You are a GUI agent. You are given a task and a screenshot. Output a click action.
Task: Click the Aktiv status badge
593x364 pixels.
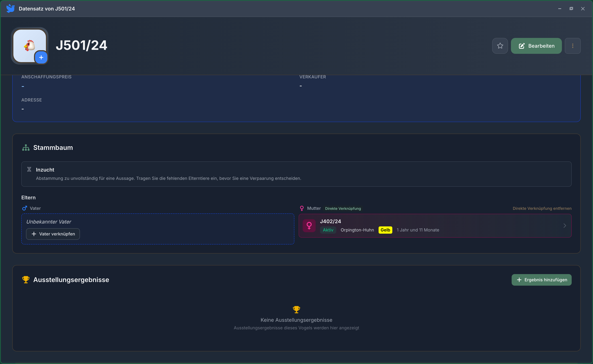328,230
